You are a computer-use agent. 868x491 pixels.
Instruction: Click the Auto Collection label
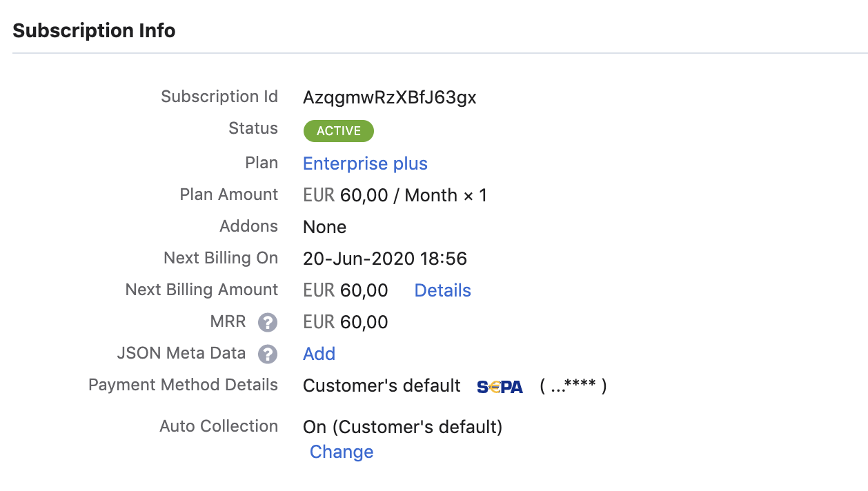(219, 426)
